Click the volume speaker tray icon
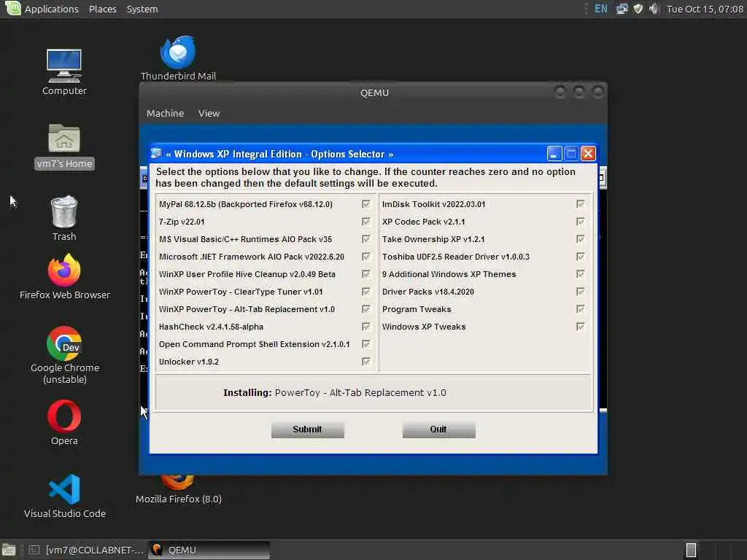The width and height of the screenshot is (747, 560). (654, 9)
